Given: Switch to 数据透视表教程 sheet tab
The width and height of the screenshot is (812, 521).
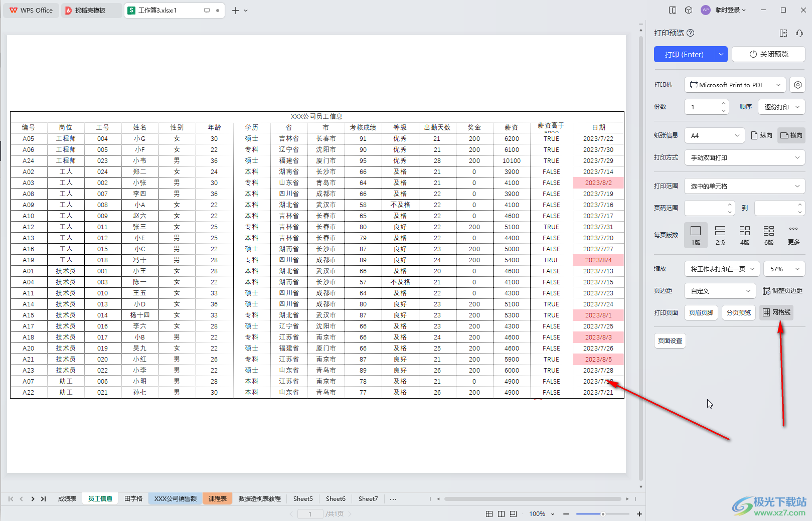Looking at the screenshot, I should tap(260, 499).
